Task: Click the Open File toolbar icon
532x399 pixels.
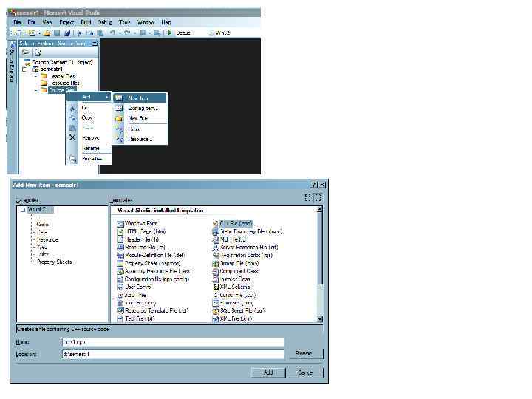Action: coord(47,33)
